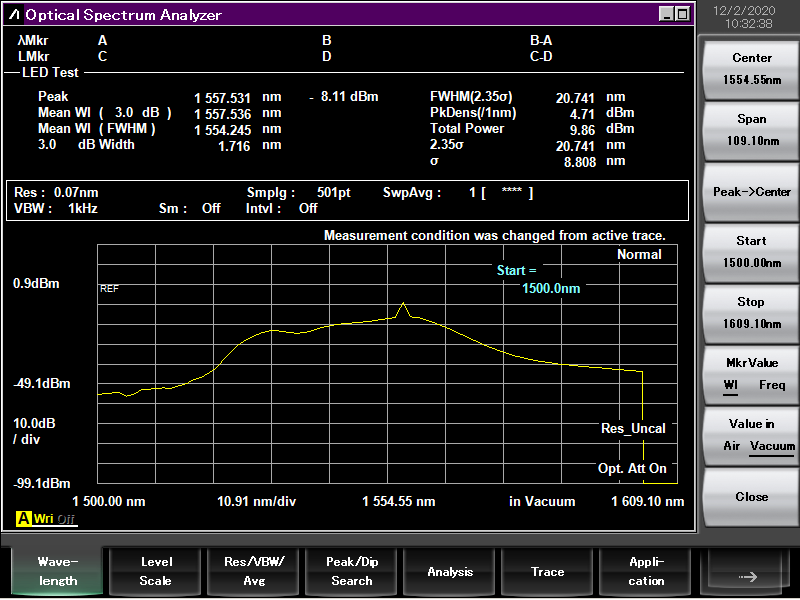Click the trace A Wri indicator
This screenshot has width=800, height=600.
click(x=37, y=519)
